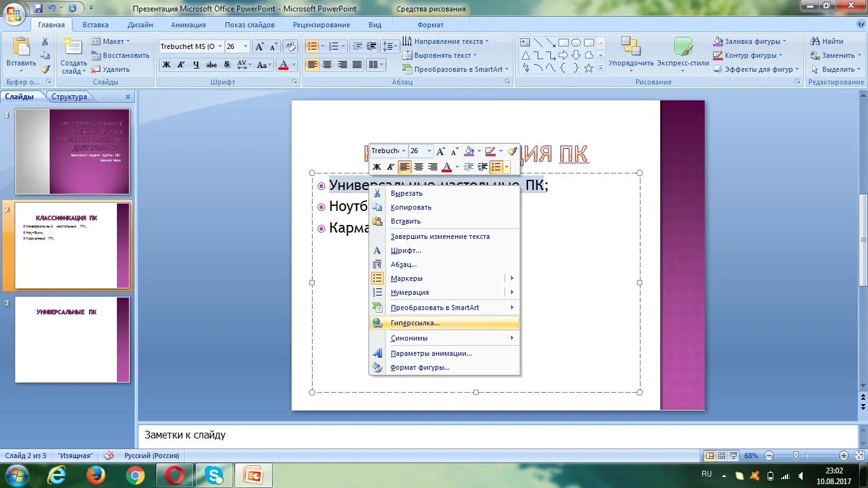Click the Вставить paste icon in ribbon
The height and width of the screenshot is (488, 868).
(x=22, y=48)
